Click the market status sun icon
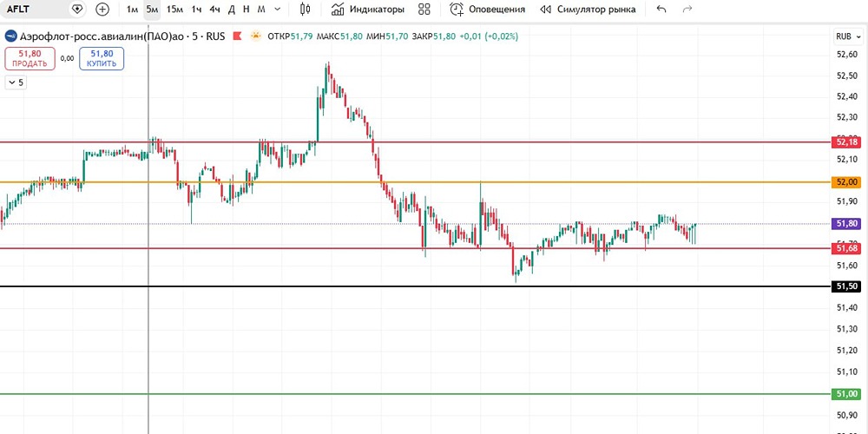 click(x=256, y=36)
